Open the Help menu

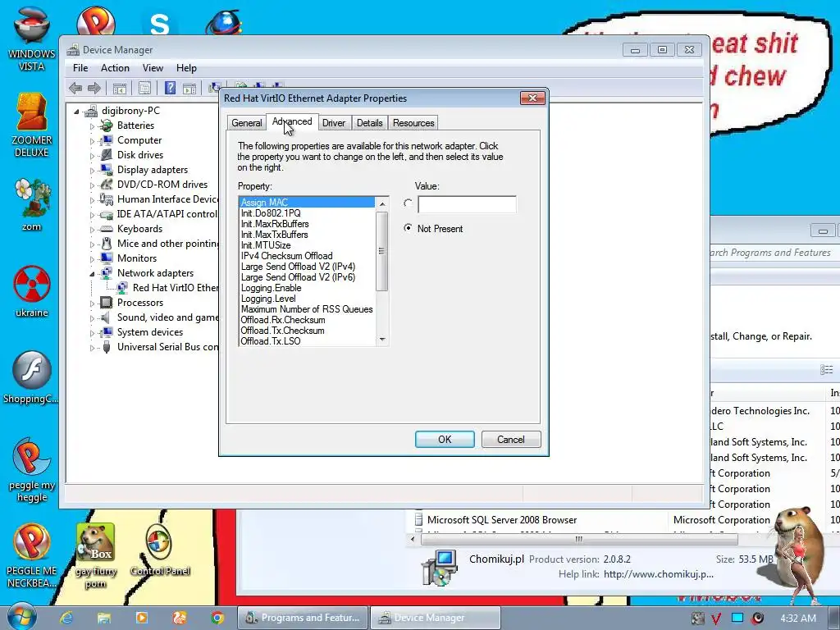point(186,68)
